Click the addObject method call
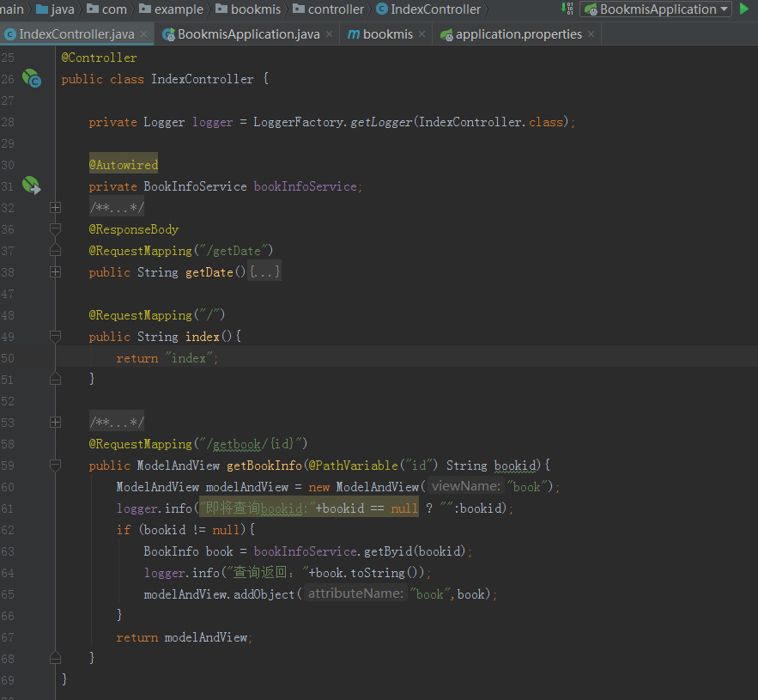The width and height of the screenshot is (758, 700). (x=264, y=594)
